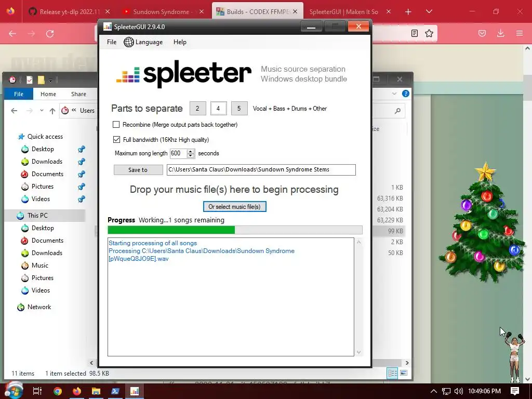Enable the Recombine checkbox
532x399 pixels.
(x=116, y=125)
